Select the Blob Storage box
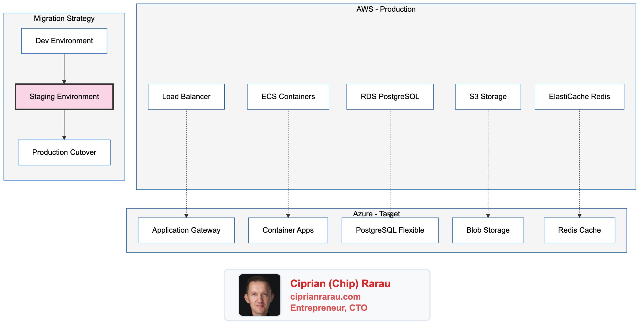Screen dimensions: 644x332 coord(488,230)
